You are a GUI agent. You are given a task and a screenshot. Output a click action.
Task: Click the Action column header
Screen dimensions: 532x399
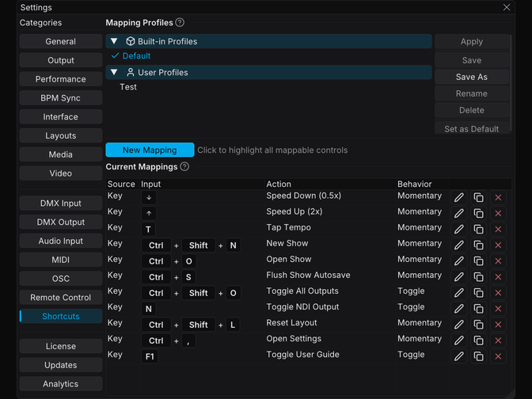pos(279,184)
